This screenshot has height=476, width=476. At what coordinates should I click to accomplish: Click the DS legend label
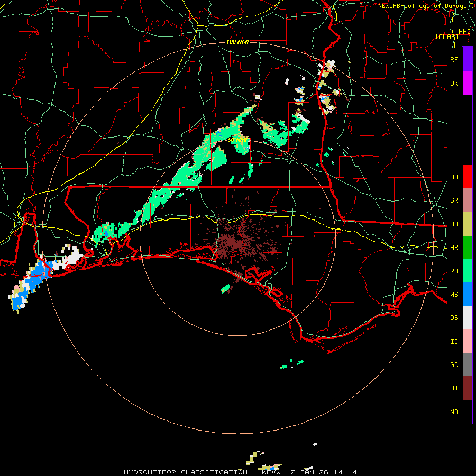click(x=454, y=318)
